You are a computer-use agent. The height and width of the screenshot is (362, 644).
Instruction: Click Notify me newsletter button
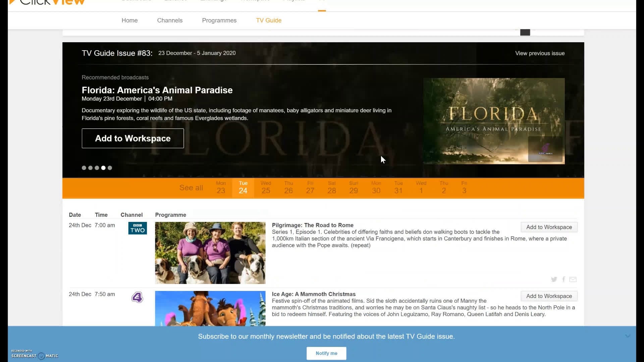pos(326,353)
